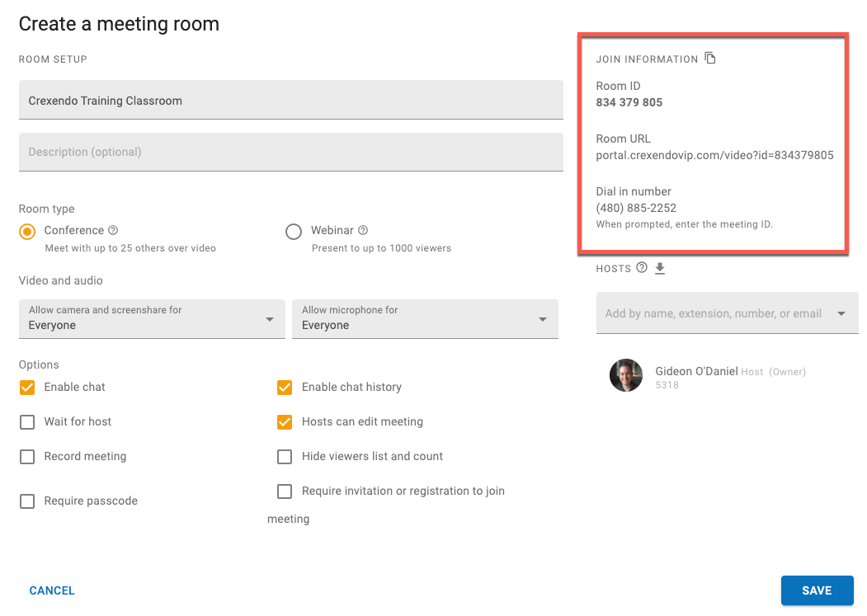Enable the Record meeting checkbox
Viewport: 867px width, 616px height.
tap(27, 457)
